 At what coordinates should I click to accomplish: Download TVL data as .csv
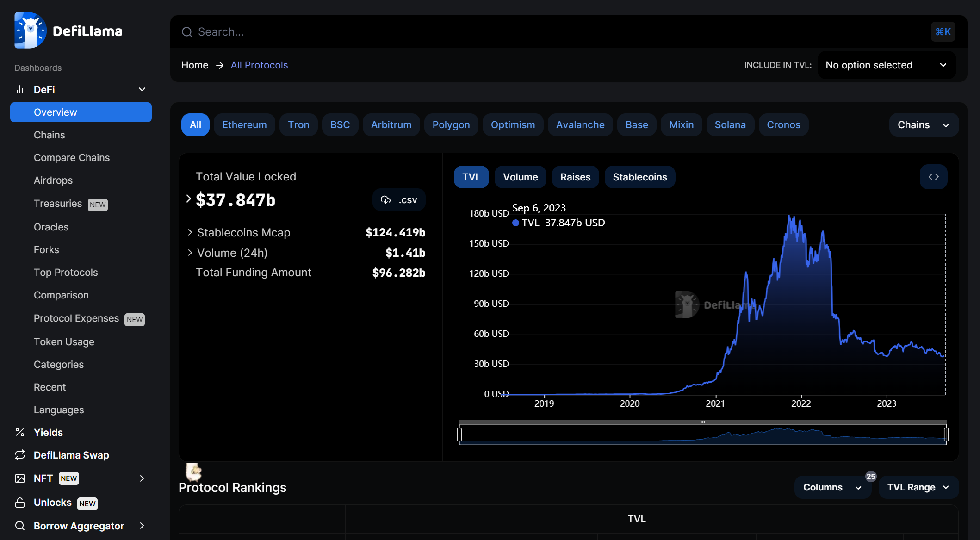(x=399, y=200)
